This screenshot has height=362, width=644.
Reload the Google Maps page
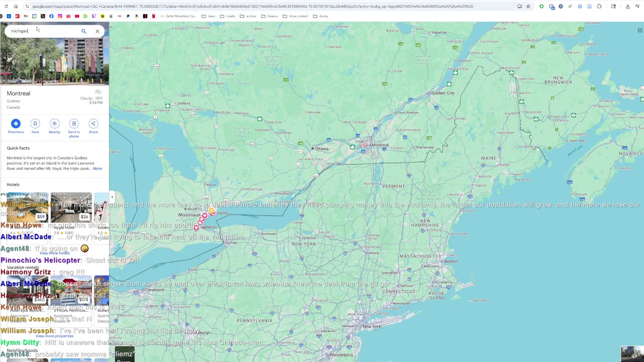click(x=6, y=7)
